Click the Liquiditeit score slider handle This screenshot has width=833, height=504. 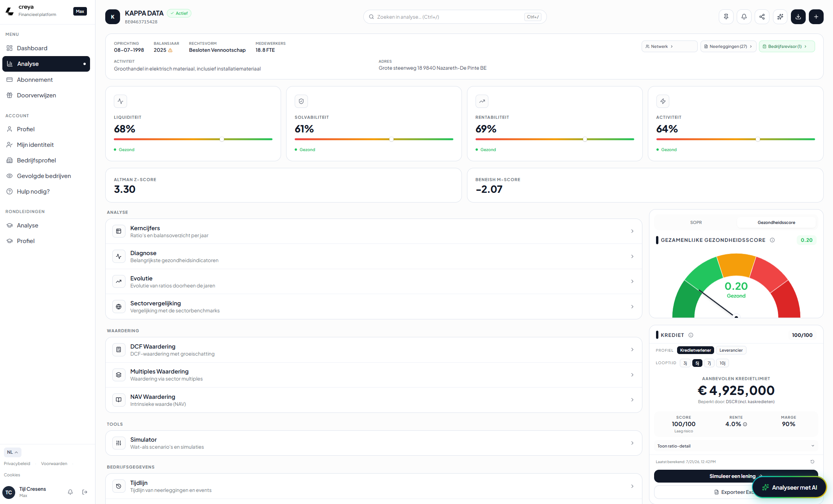222,139
